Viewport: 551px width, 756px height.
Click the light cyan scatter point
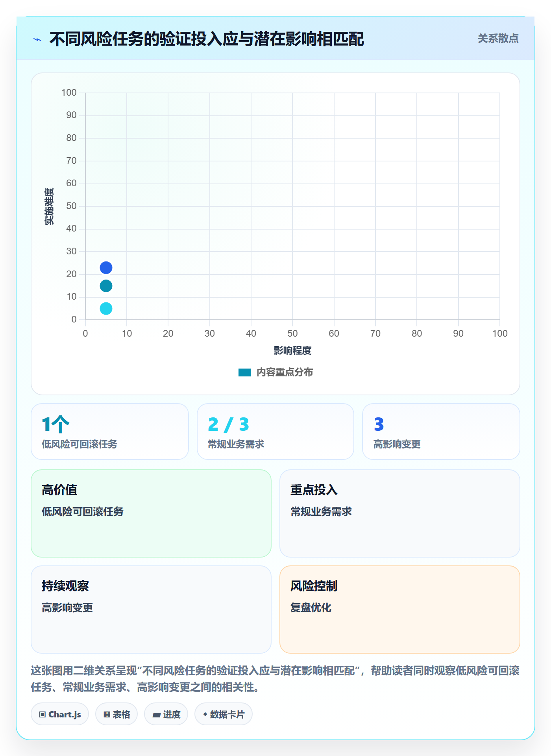pyautogui.click(x=106, y=308)
